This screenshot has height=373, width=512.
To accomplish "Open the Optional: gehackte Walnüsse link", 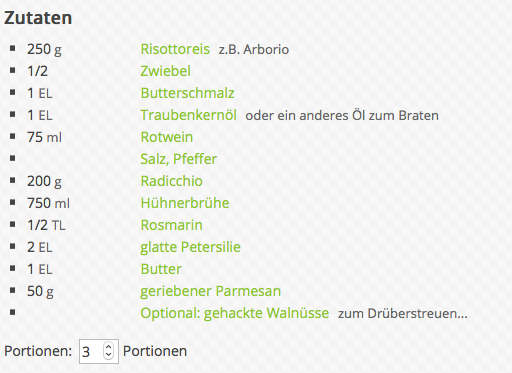I will pos(235,313).
